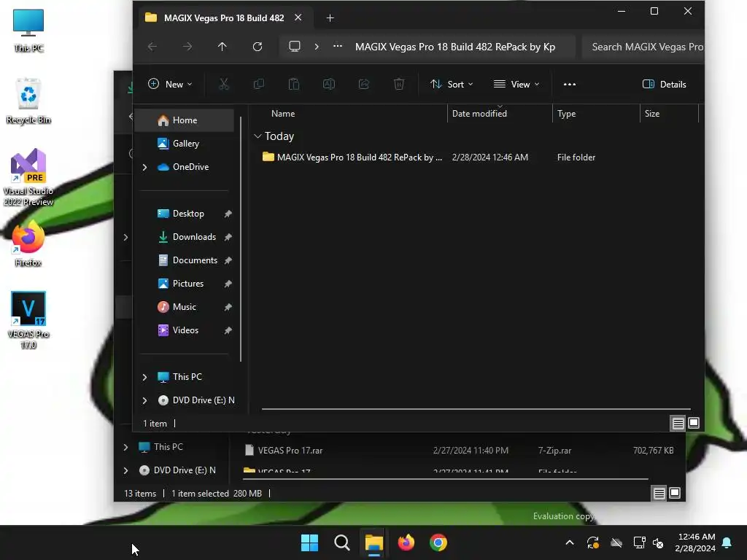Image resolution: width=747 pixels, height=560 pixels.
Task: Click the Copy toolbar icon
Action: point(259,85)
